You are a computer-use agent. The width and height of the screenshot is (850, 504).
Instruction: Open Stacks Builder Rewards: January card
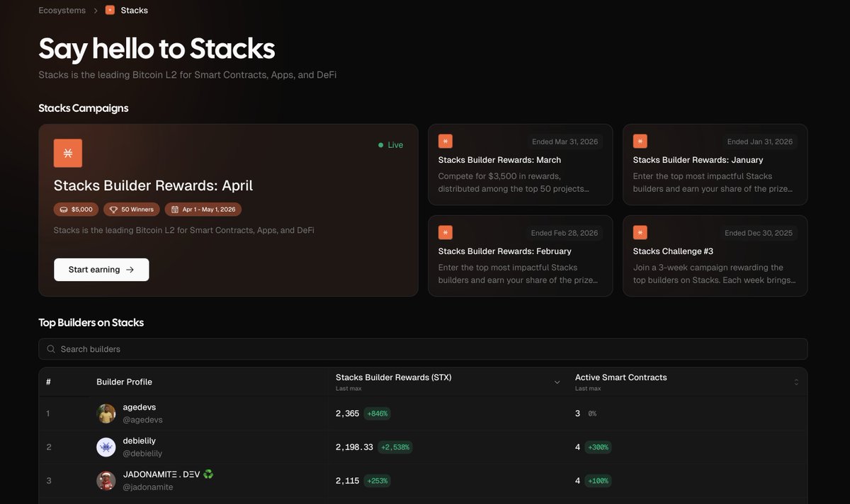(x=715, y=165)
